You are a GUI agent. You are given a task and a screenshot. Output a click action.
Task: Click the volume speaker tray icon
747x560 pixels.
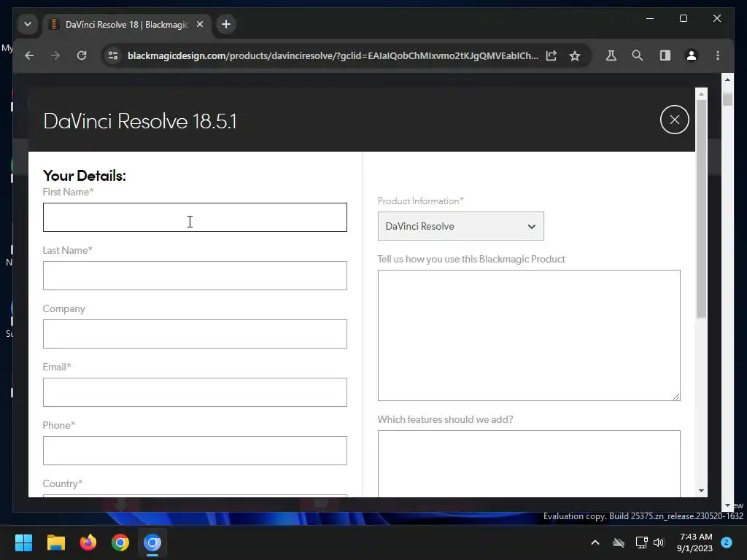click(x=659, y=542)
